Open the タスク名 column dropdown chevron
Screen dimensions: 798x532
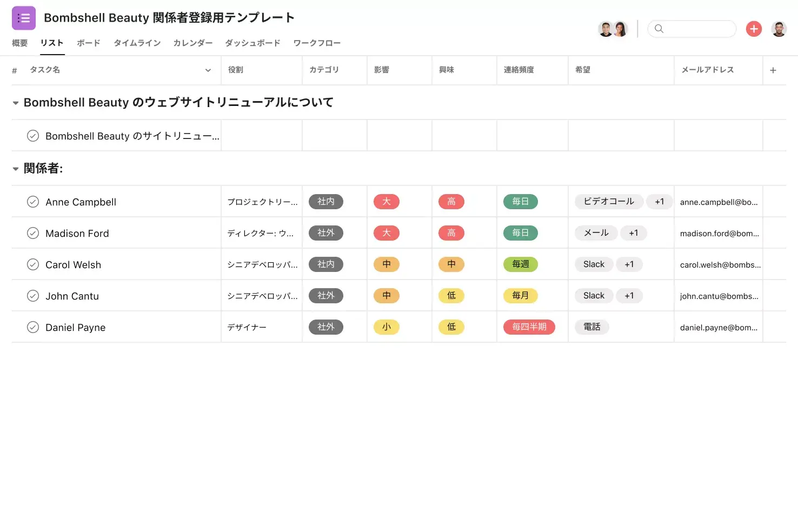[208, 70]
